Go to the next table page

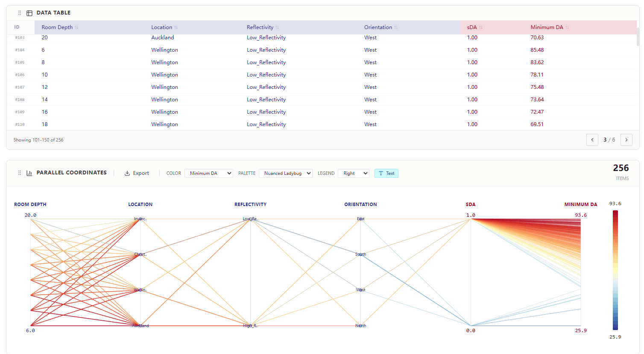point(626,140)
